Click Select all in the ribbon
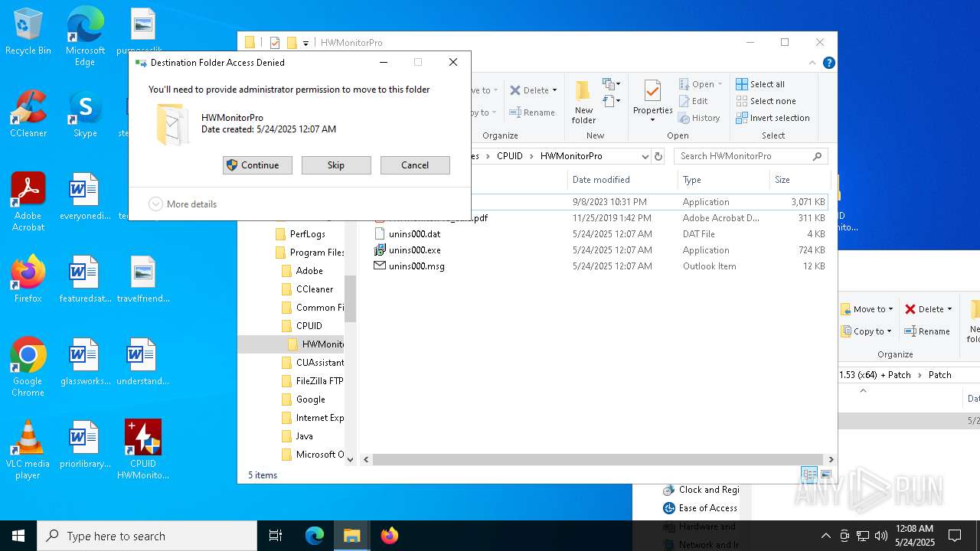 point(760,84)
